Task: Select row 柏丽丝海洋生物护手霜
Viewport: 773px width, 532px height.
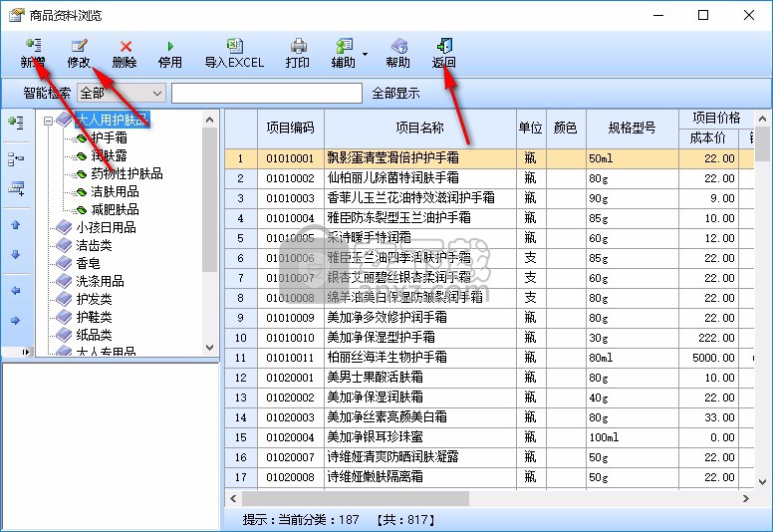Action: click(x=489, y=358)
